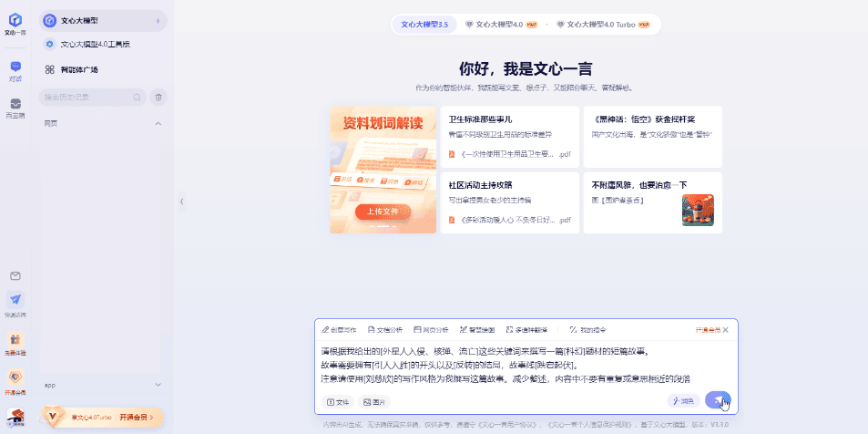This screenshot has height=434, width=868.
Task: Open the 不附庸风雅，也要治愈一下 card
Action: pos(653,202)
